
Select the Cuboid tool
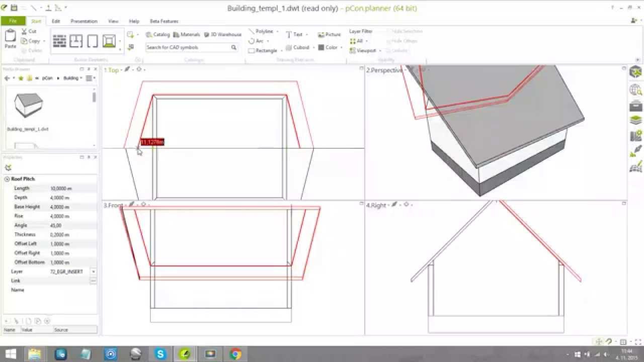[297, 47]
